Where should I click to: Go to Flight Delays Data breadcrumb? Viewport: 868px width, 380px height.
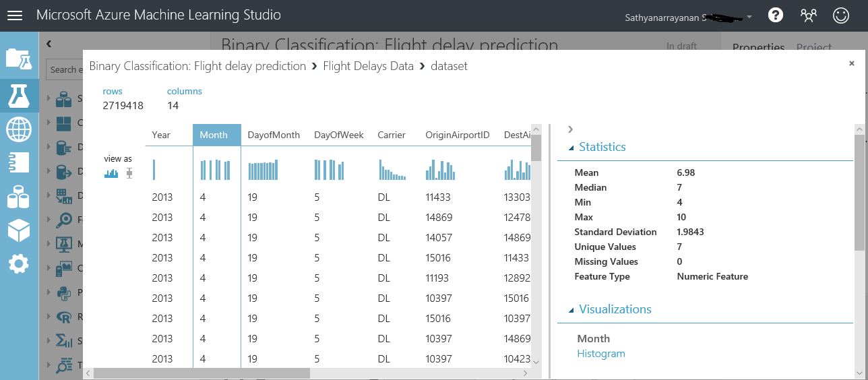pos(368,66)
